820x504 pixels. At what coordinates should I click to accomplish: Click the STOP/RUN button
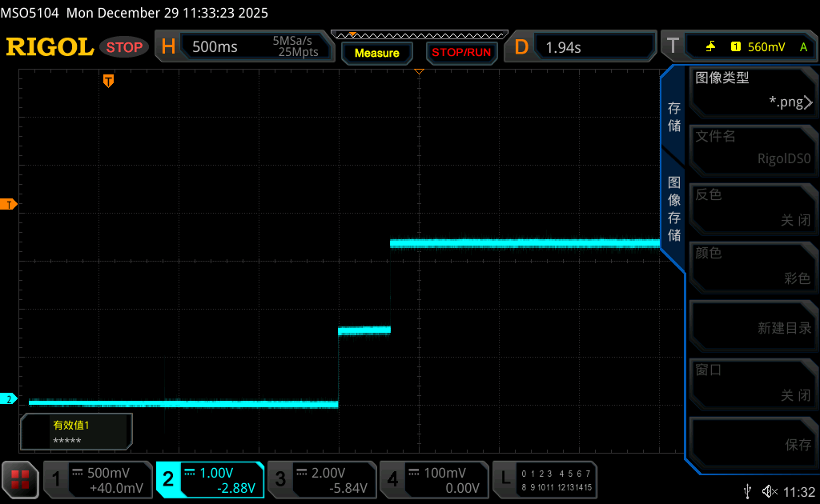(x=461, y=52)
